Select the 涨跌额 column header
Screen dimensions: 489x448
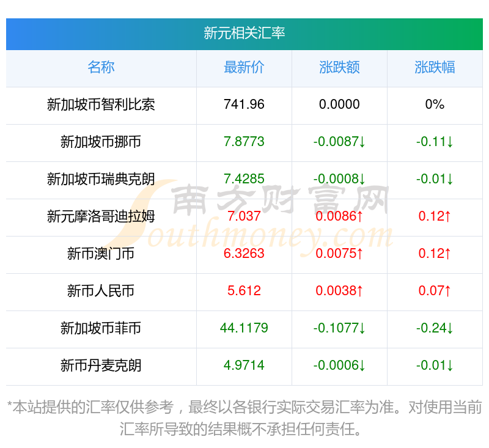pyautogui.click(x=339, y=67)
